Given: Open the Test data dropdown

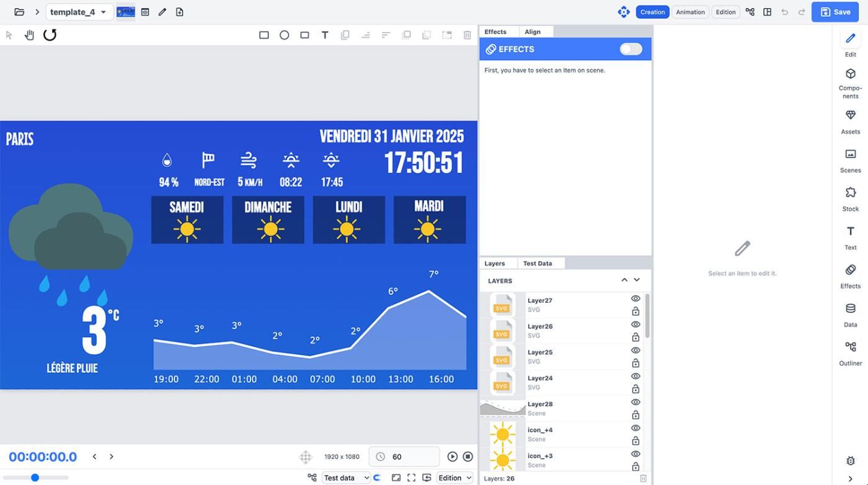Looking at the screenshot, I should coord(346,478).
